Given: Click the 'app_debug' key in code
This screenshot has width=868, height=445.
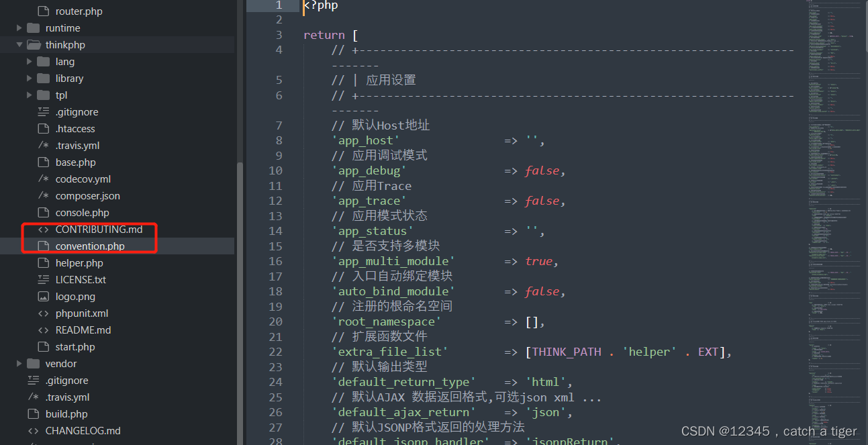Looking at the screenshot, I should tap(369, 171).
